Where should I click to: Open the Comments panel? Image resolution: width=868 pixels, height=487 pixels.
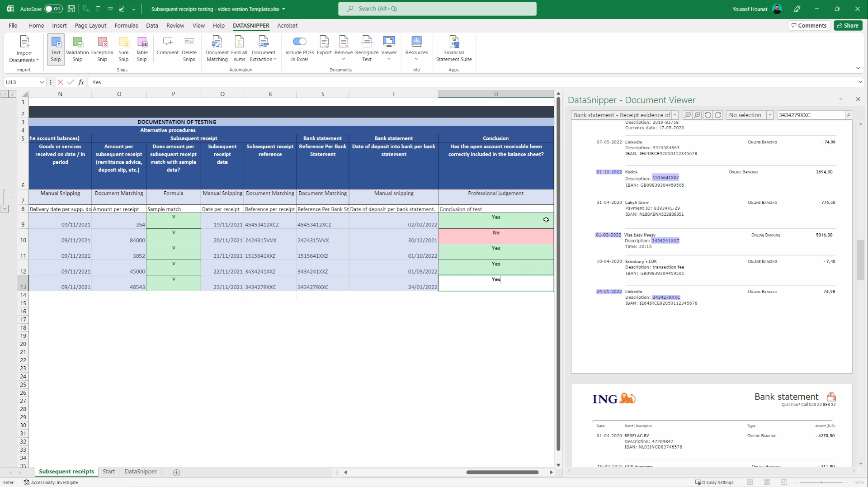pos(809,25)
